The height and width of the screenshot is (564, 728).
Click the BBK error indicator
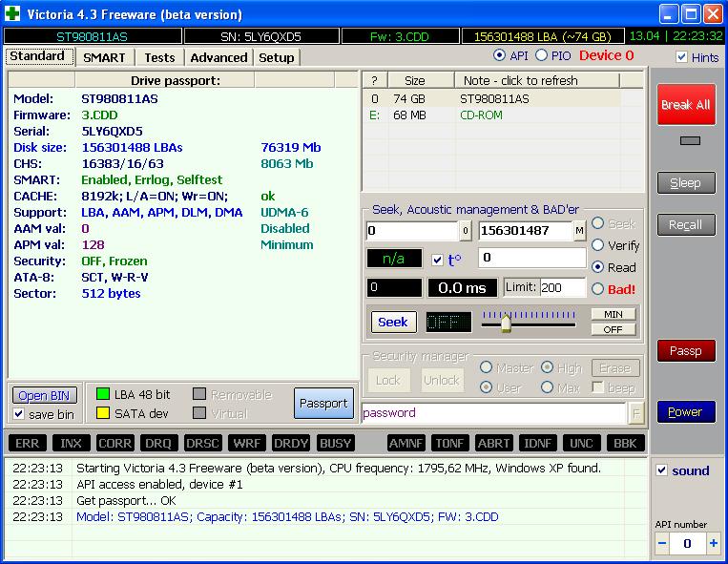pos(625,444)
